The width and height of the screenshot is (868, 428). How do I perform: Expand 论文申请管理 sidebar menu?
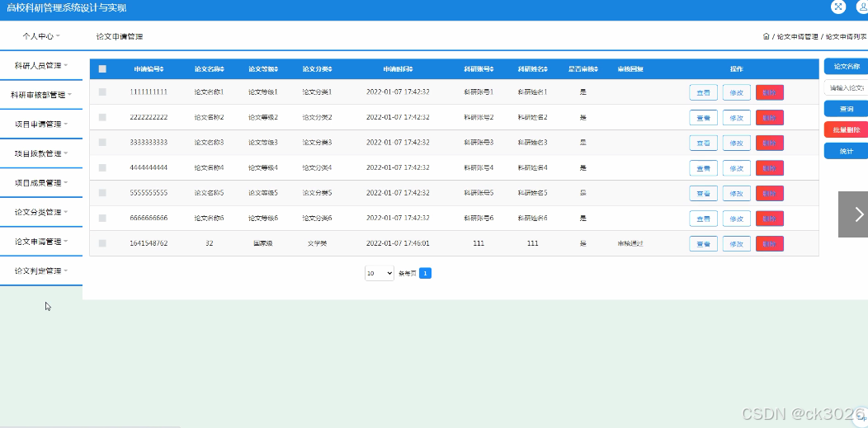(x=41, y=242)
